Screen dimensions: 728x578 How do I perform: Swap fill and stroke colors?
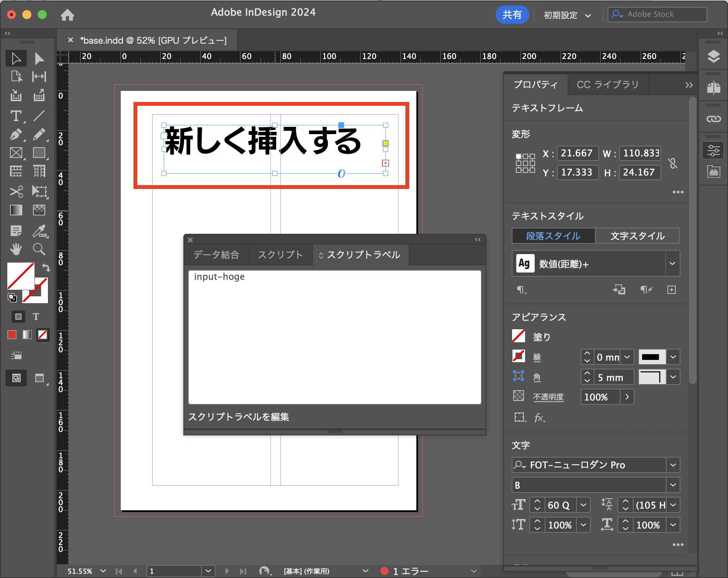46,268
